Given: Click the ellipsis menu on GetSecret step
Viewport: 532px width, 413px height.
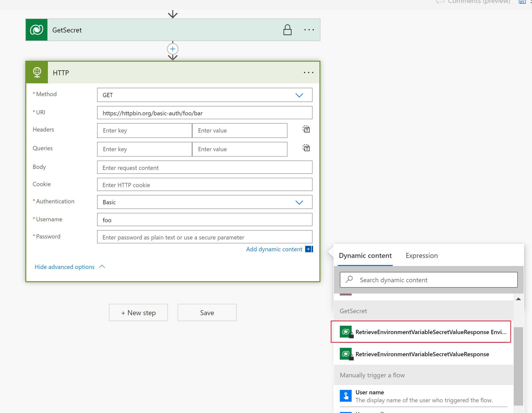Looking at the screenshot, I should click(x=309, y=30).
